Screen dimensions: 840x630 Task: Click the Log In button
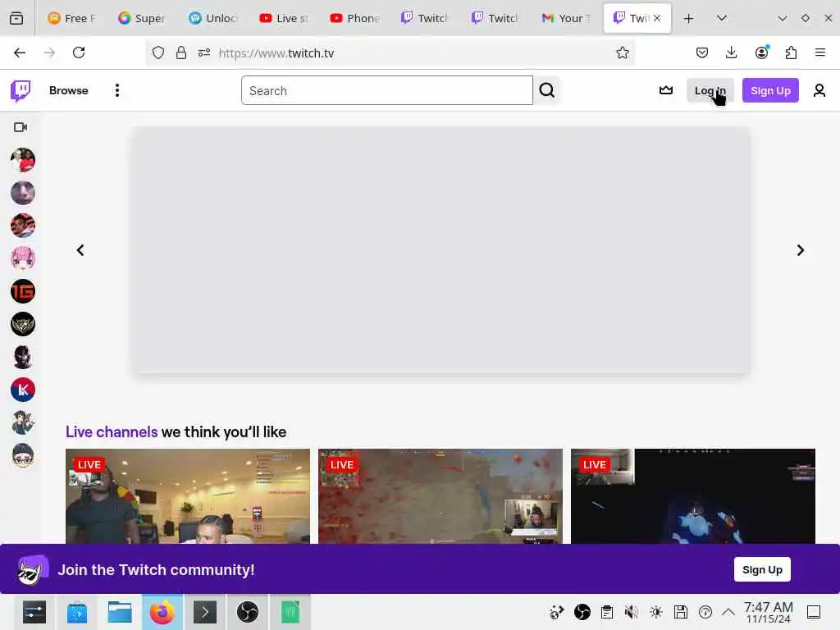click(x=710, y=90)
